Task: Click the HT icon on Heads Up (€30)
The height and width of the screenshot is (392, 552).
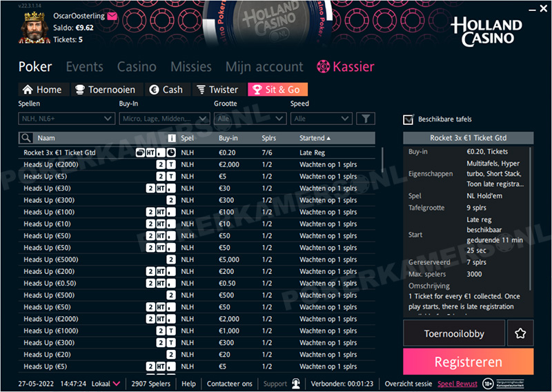Action: point(161,188)
